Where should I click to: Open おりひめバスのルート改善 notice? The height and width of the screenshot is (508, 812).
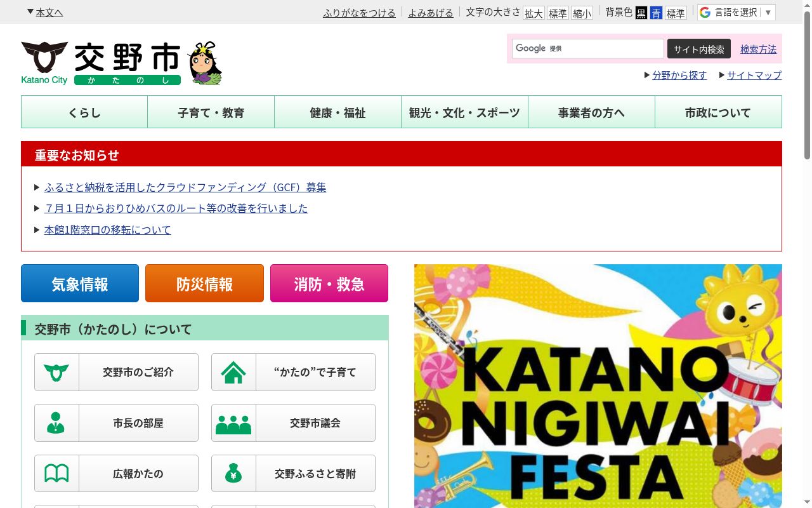pyautogui.click(x=176, y=208)
